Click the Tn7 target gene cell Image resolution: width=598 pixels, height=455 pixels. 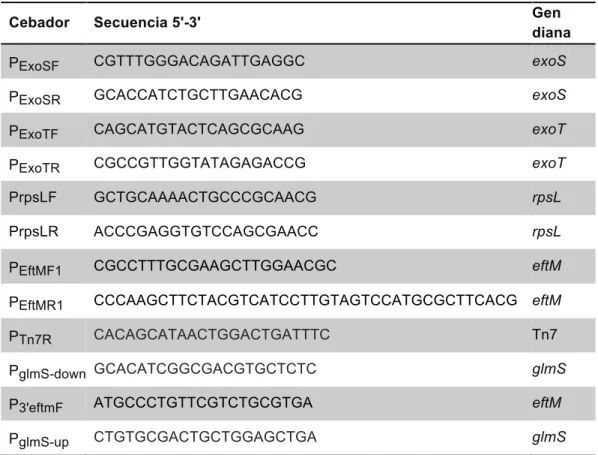(x=545, y=334)
